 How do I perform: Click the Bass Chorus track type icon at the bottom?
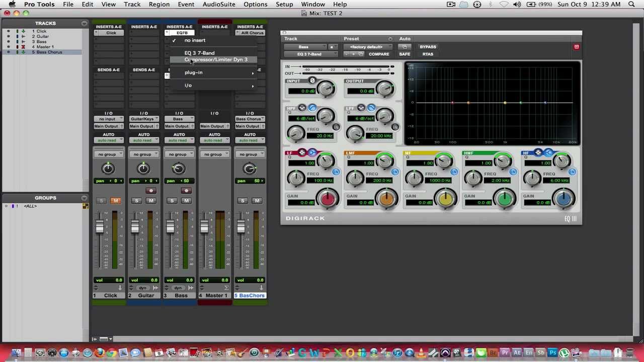(x=261, y=288)
